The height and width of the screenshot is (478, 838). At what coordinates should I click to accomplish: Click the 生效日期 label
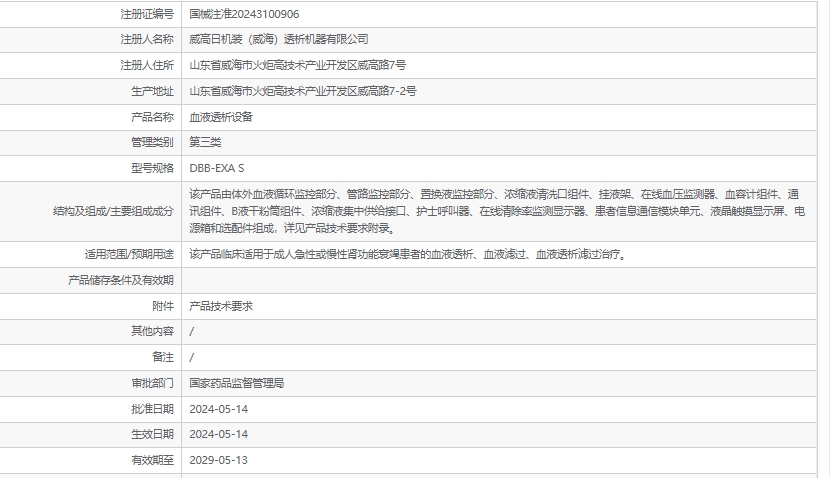[x=152, y=434]
